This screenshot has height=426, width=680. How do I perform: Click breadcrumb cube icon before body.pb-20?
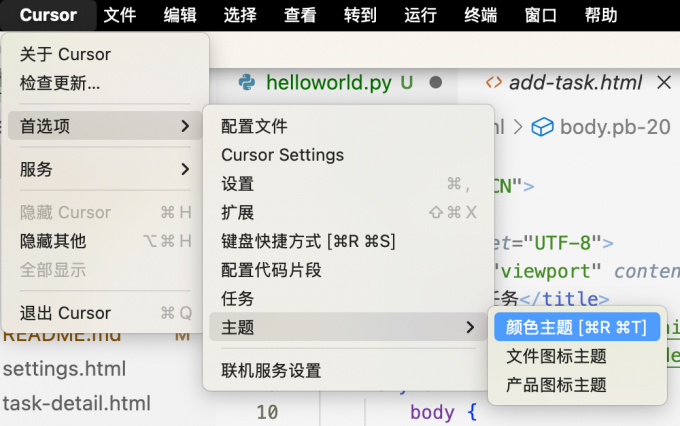[x=542, y=127]
